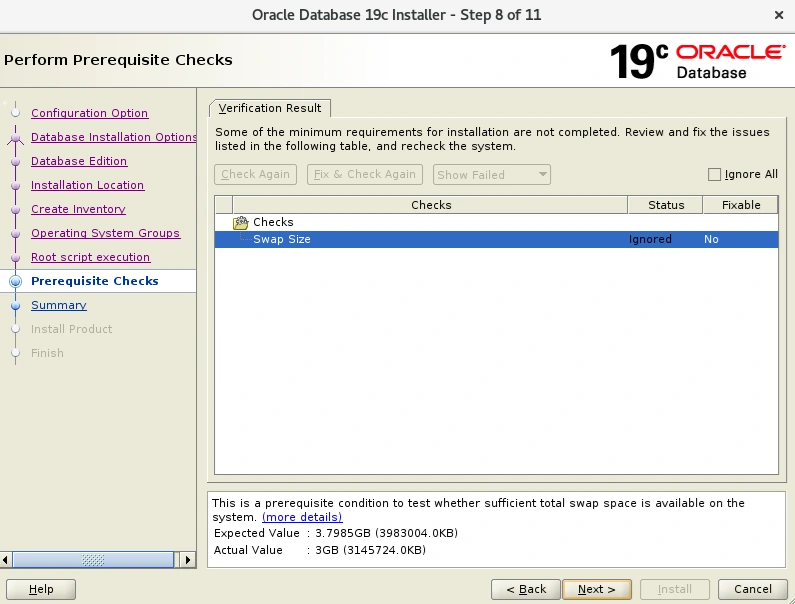The height and width of the screenshot is (604, 795).
Task: Open Root script execution step
Action: click(90, 257)
